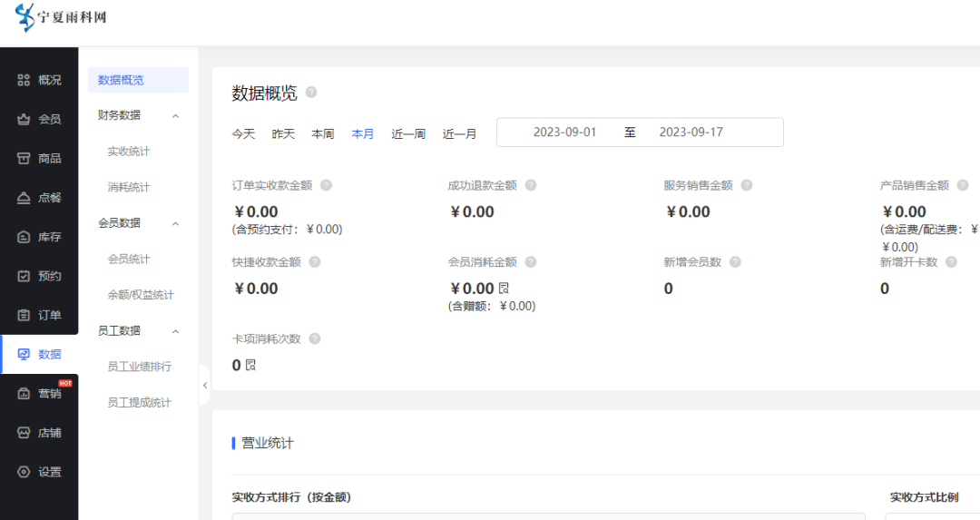The height and width of the screenshot is (520, 980).
Task: Click the 营业统计 section heading
Action: click(x=268, y=443)
